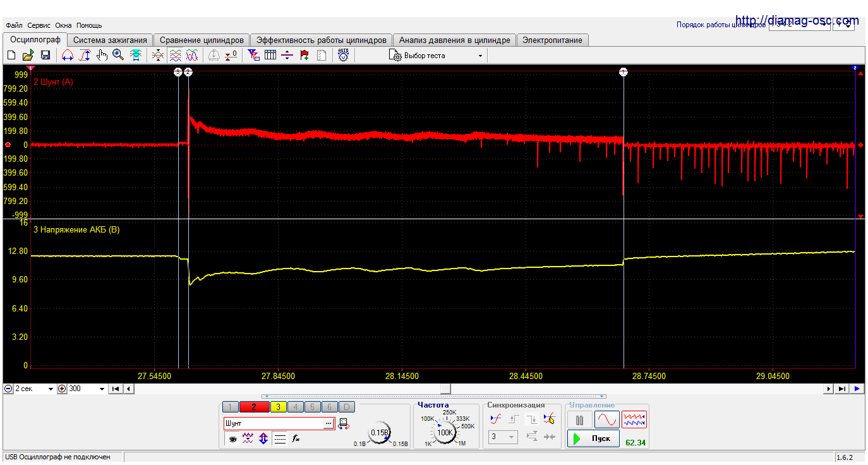Select the multi-waveform recorder mode button

point(634,420)
